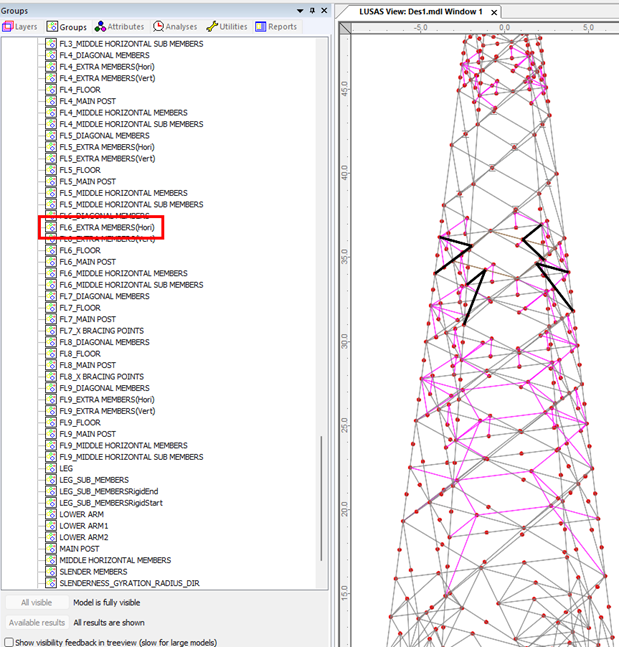Select the LUSAS View Des1.mdl Window 1 tab
Screen dimensions: 619x647
420,10
